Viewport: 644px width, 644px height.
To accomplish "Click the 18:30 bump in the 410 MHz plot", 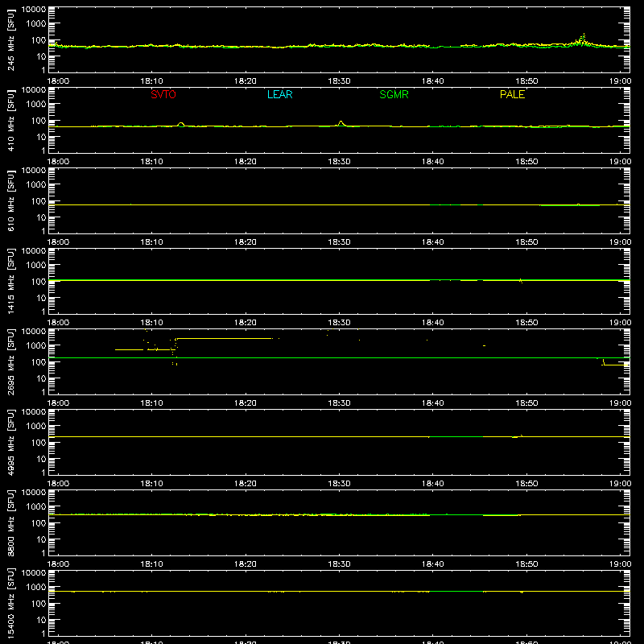I will click(341, 123).
